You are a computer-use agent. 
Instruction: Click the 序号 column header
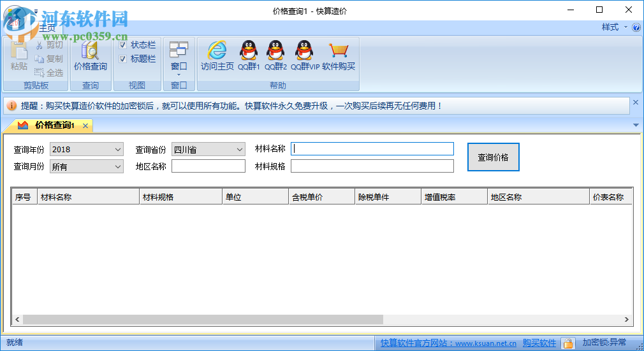tap(25, 197)
